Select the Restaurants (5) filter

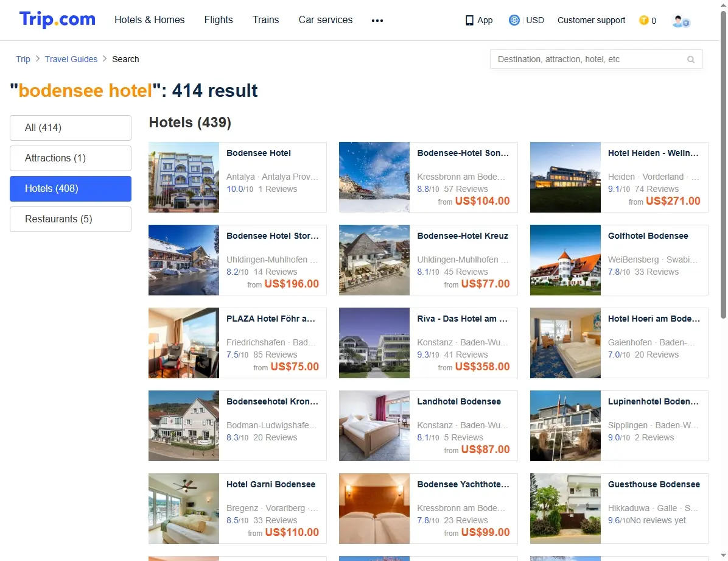(71, 219)
